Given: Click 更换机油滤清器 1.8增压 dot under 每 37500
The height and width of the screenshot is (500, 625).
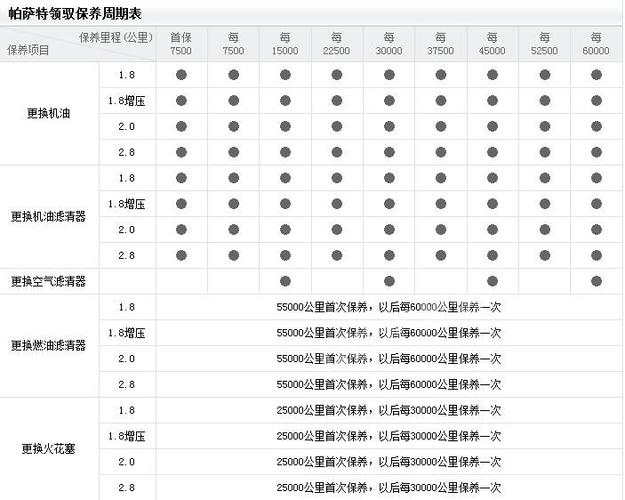Looking at the screenshot, I should pos(441,204).
